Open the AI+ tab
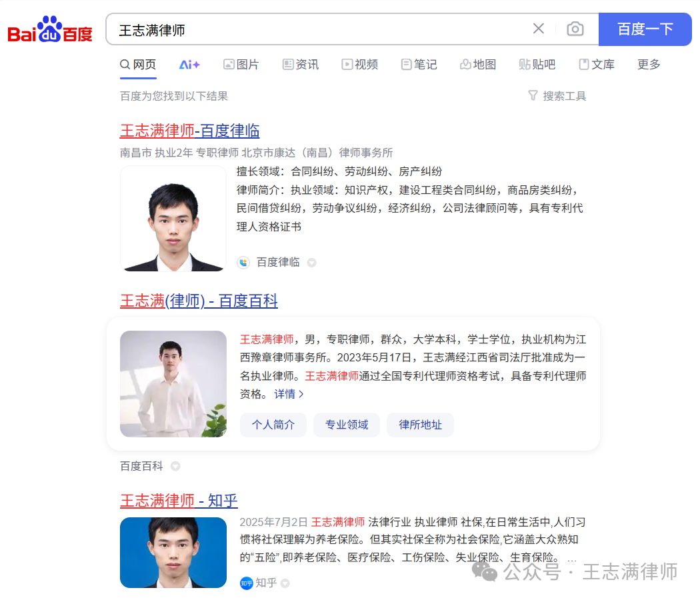This screenshot has height=600, width=700. [x=189, y=65]
